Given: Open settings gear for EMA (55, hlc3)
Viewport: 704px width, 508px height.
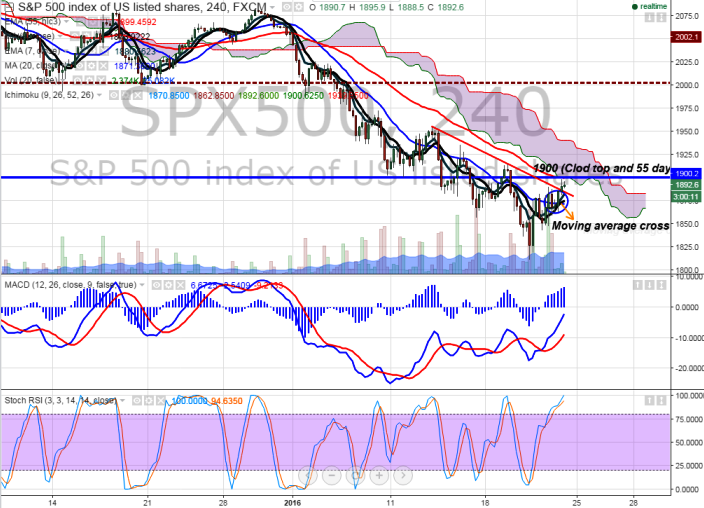Looking at the screenshot, I should pyautogui.click(x=91, y=21).
